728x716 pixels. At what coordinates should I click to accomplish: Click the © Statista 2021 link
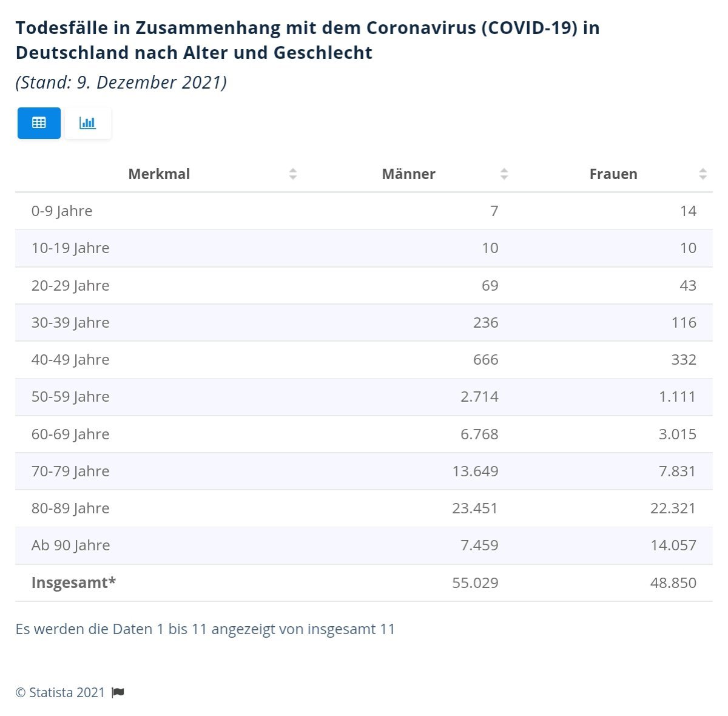click(60, 692)
